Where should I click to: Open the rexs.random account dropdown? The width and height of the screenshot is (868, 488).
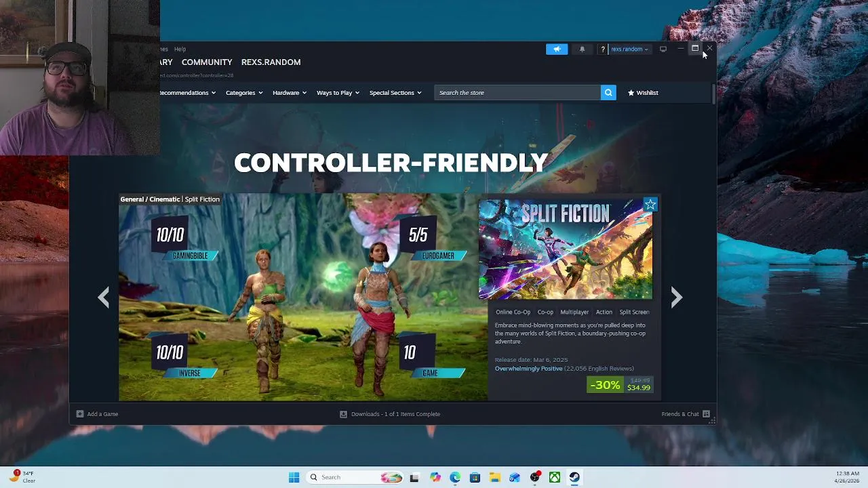(x=629, y=49)
